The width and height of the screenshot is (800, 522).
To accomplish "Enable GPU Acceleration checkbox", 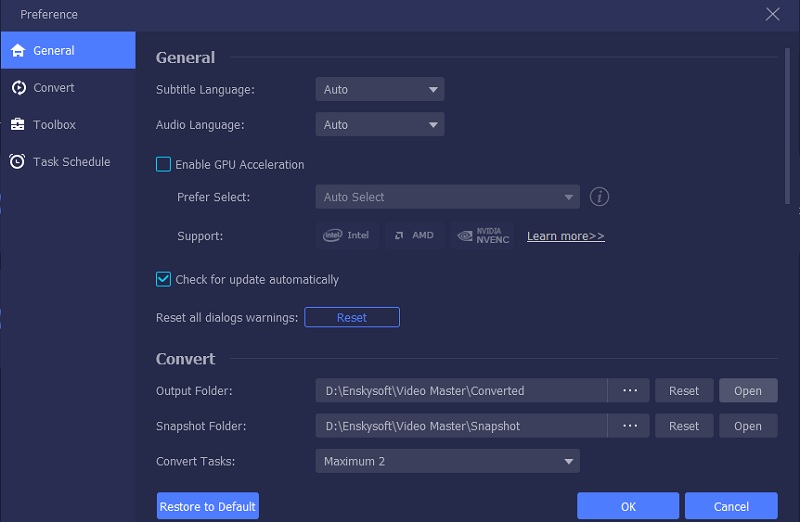I will (164, 165).
